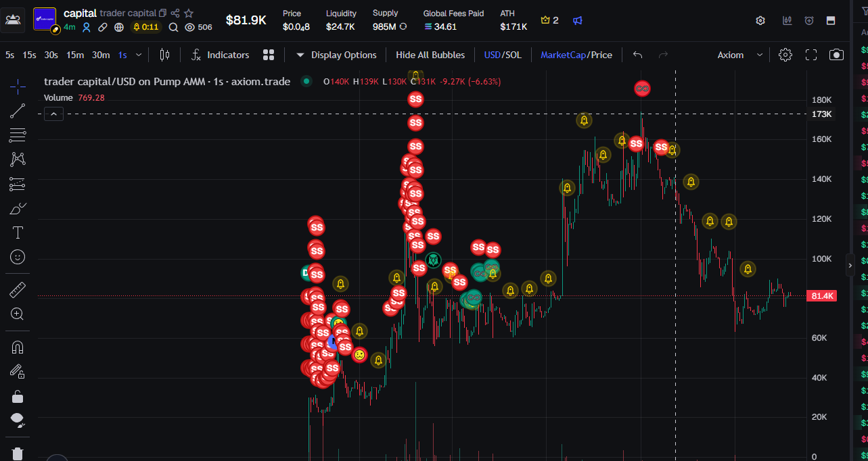This screenshot has width=868, height=461.
Task: Toggle stay in drawing mode
Action: (x=18, y=372)
